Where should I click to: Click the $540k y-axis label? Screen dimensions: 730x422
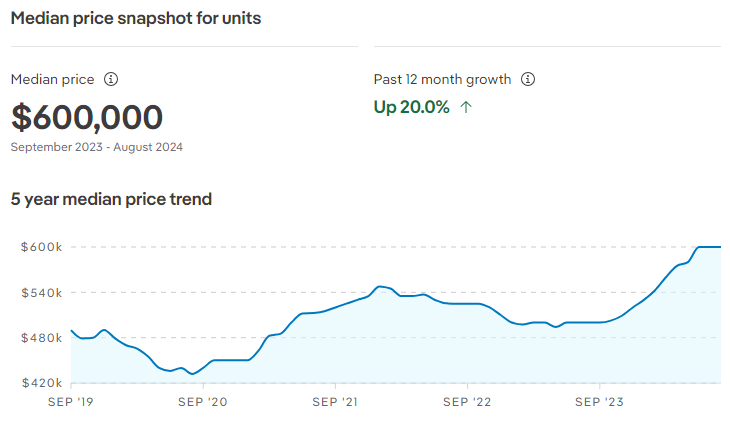41,293
